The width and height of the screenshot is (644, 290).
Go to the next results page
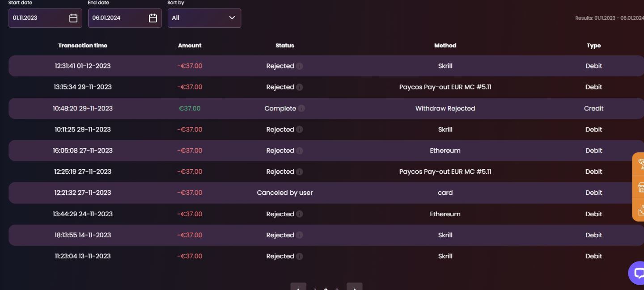(355, 288)
